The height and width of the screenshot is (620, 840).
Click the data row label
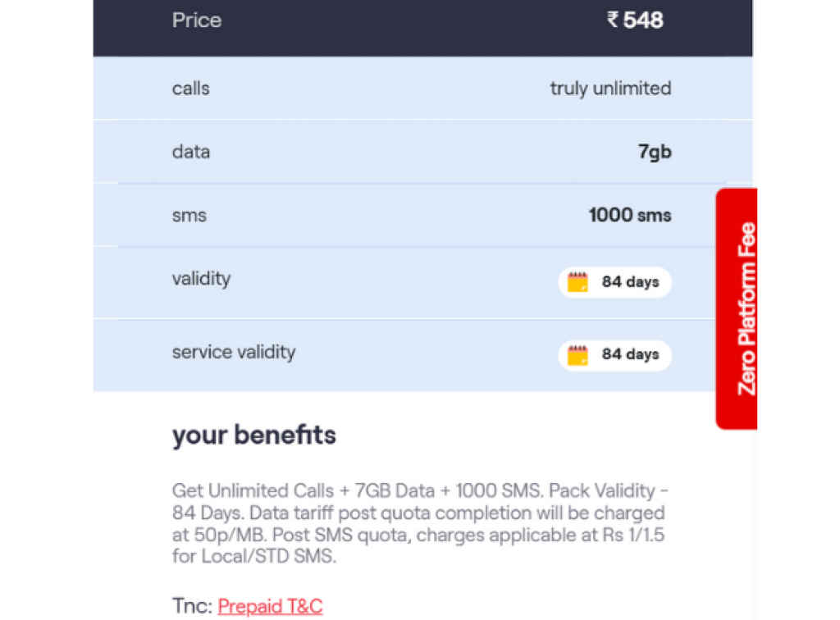coord(191,151)
